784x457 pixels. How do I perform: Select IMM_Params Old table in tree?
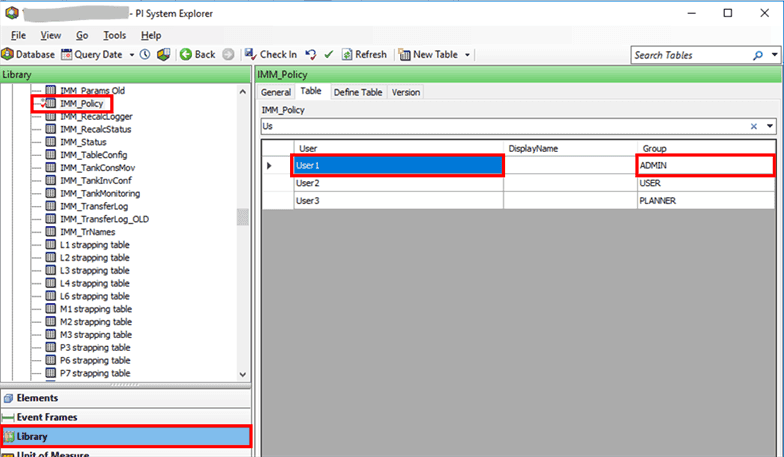click(92, 90)
